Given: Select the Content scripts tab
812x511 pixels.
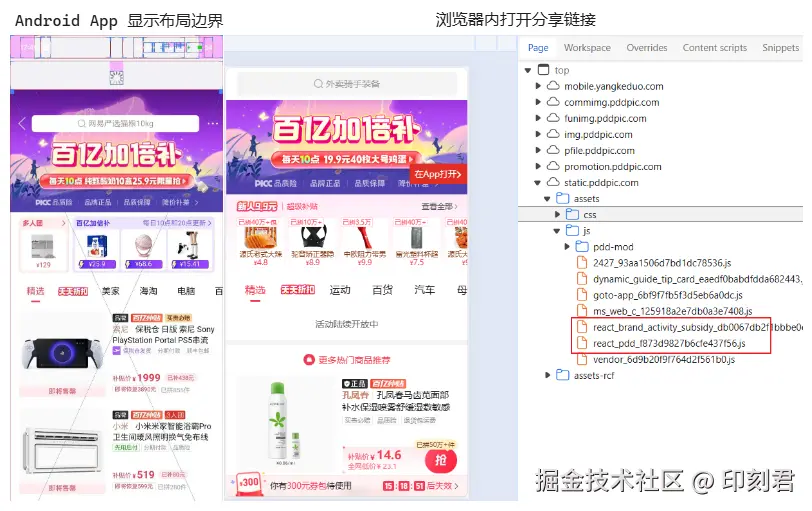Looking at the screenshot, I should pos(714,48).
